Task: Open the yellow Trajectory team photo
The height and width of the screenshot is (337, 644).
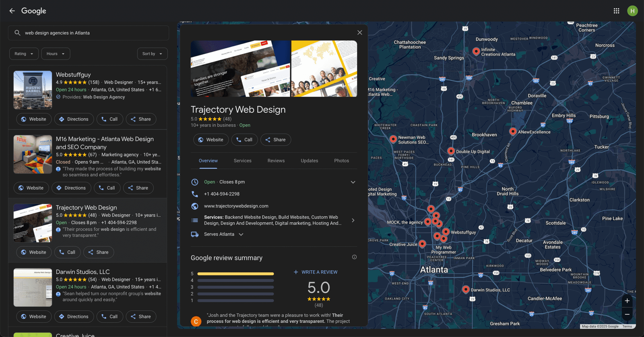Action: click(x=324, y=69)
